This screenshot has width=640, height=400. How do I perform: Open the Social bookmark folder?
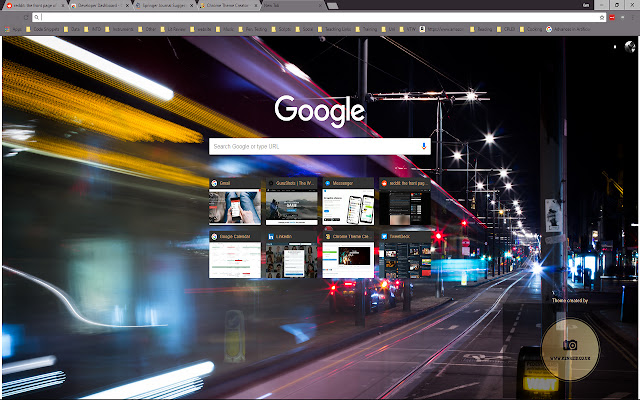(304, 29)
